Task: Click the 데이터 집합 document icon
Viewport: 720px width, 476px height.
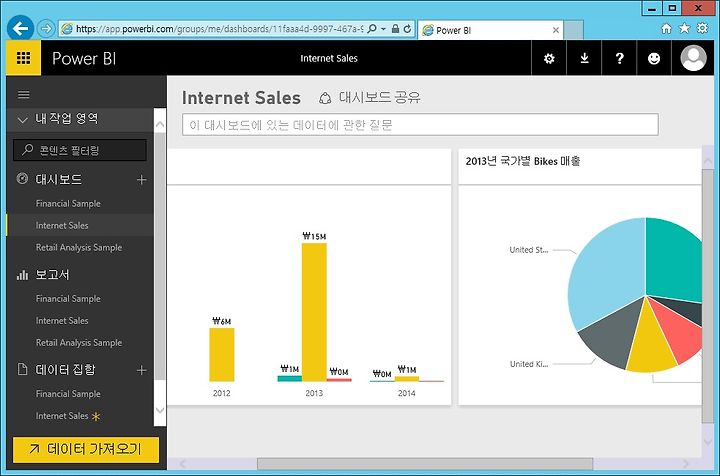Action: [x=22, y=369]
